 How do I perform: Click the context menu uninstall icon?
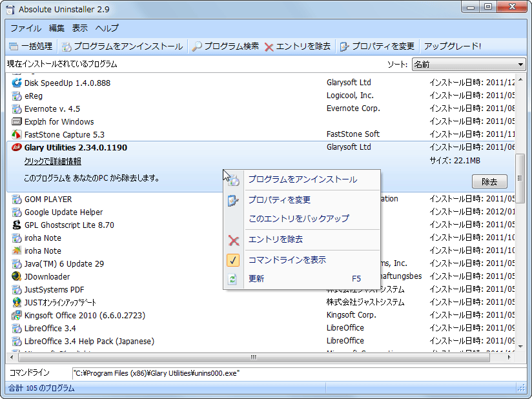(233, 180)
